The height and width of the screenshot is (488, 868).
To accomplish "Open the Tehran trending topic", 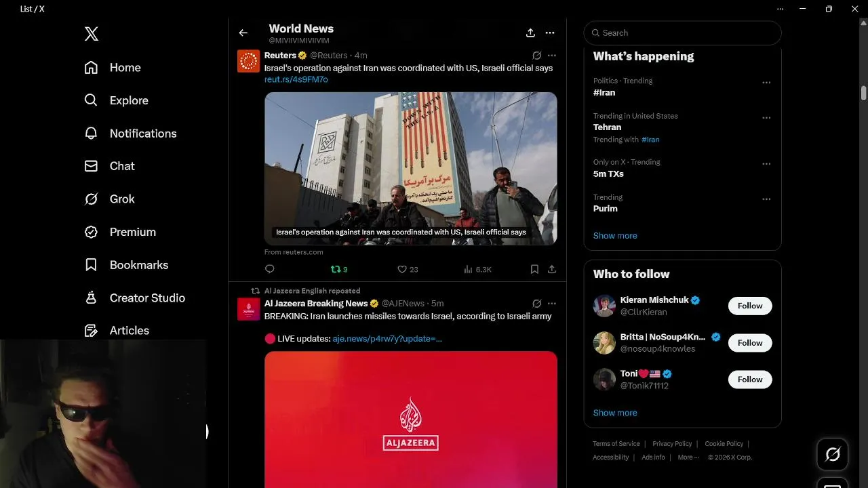I will [607, 127].
